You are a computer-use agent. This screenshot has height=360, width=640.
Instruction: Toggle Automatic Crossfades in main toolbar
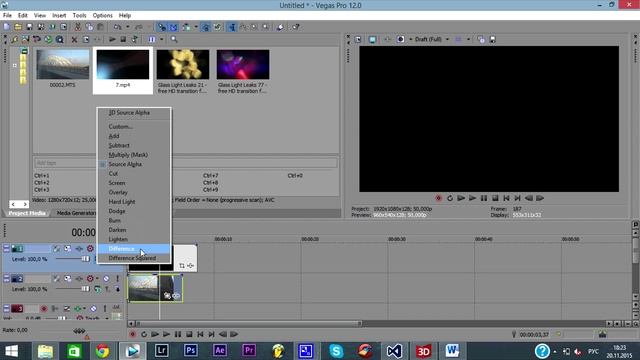pos(173,27)
